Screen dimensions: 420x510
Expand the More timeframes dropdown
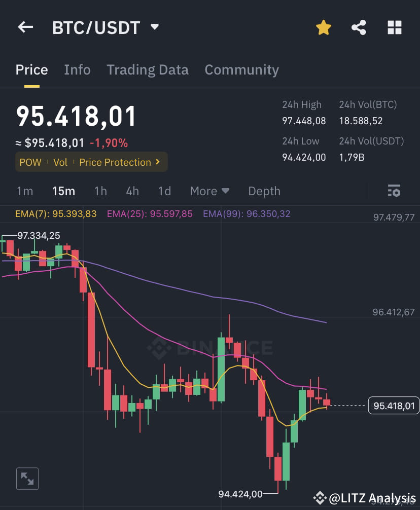[x=209, y=191]
